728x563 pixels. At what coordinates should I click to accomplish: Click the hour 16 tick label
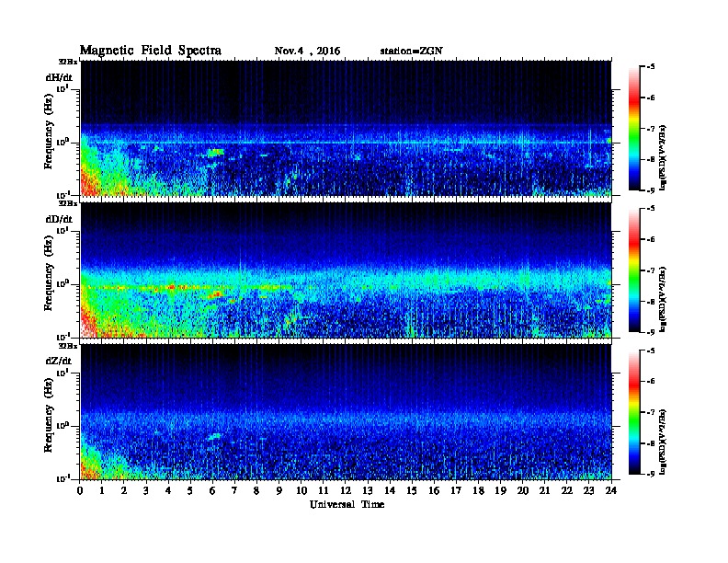pos(435,490)
